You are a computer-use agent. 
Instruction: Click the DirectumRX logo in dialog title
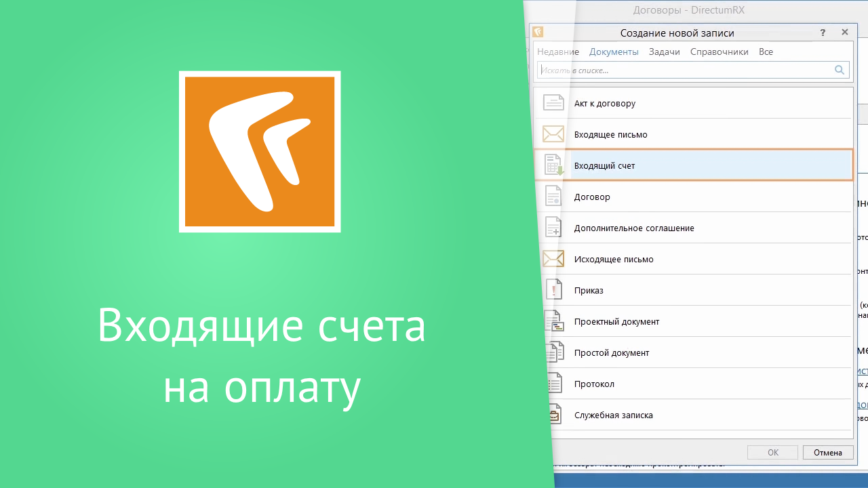coord(538,32)
